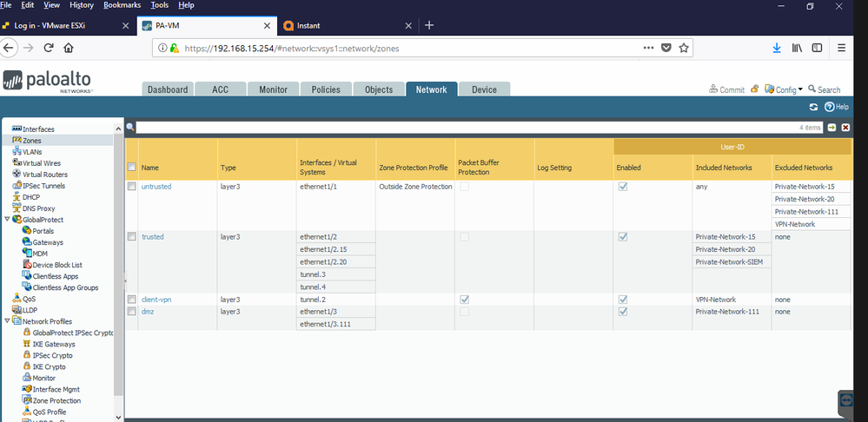Open Zone Protection profile icon
868x422 pixels.
(27, 400)
